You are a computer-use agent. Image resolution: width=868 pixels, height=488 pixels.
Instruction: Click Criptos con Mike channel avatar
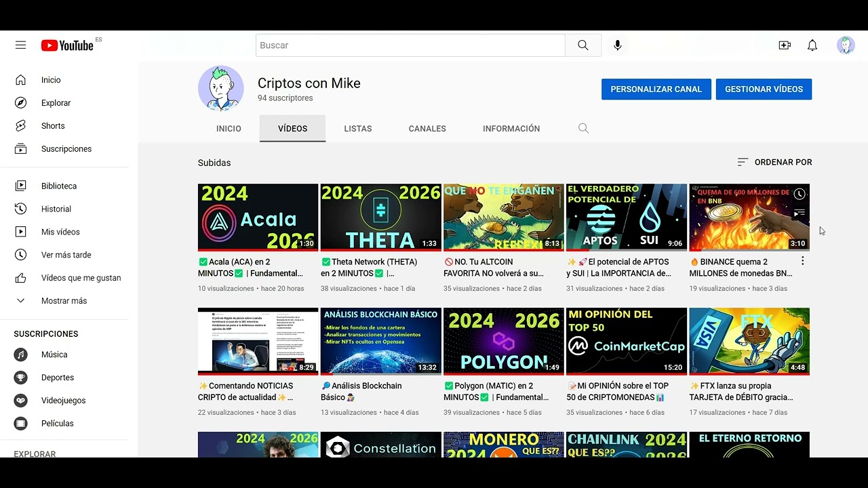[x=221, y=88]
